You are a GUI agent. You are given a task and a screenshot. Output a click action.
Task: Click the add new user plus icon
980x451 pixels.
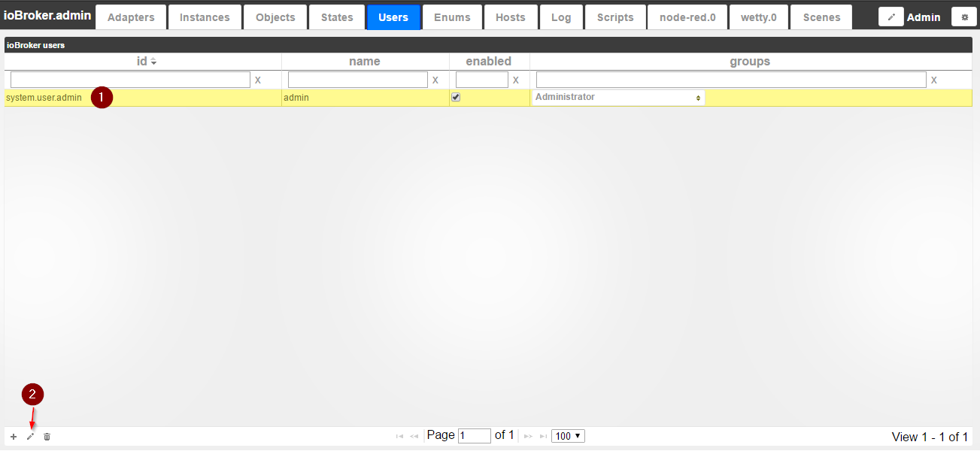[x=14, y=437]
